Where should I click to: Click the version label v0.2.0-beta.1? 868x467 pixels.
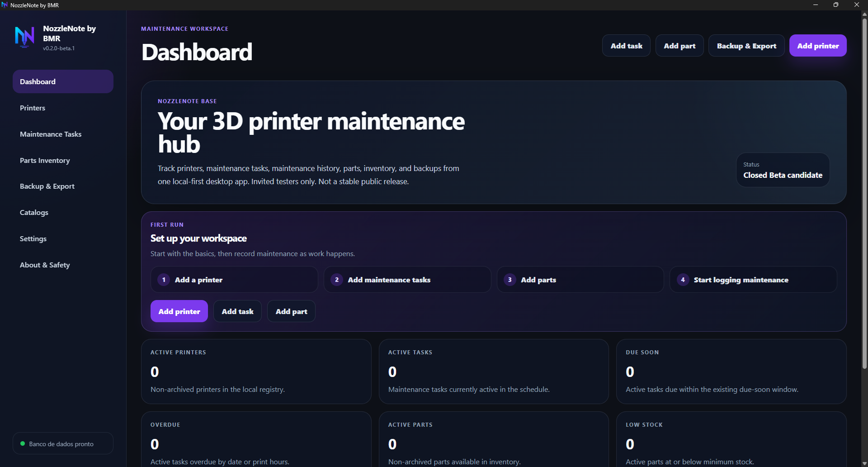point(59,48)
